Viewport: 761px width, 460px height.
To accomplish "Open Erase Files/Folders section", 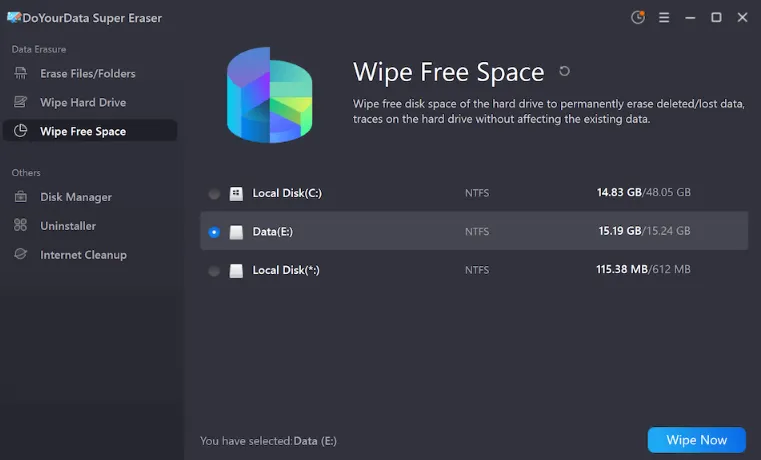I will click(x=90, y=73).
